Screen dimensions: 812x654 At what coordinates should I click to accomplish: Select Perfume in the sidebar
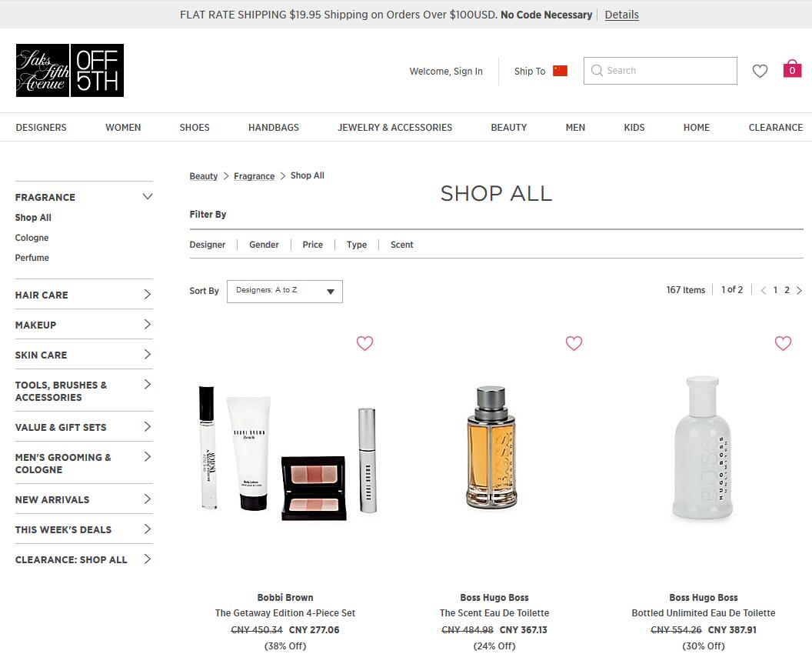point(32,258)
